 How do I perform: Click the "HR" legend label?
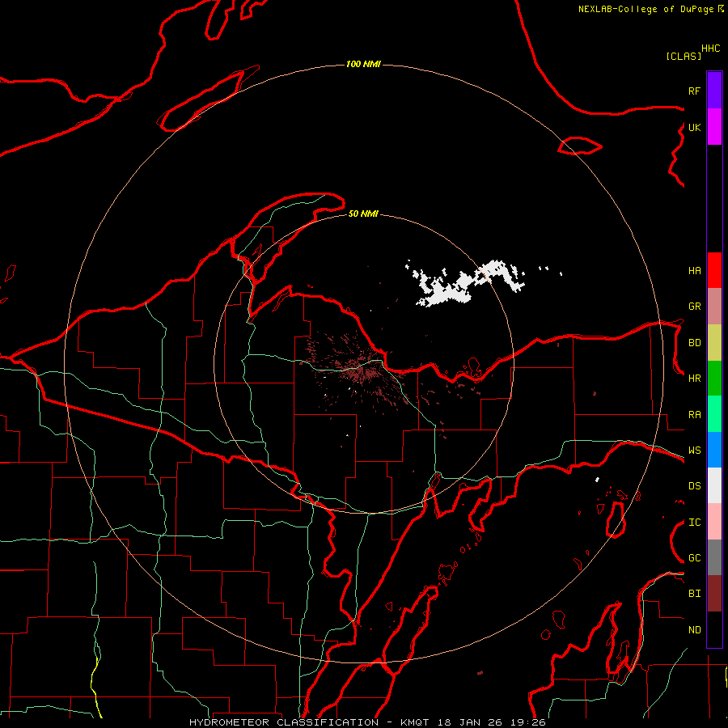pos(694,379)
